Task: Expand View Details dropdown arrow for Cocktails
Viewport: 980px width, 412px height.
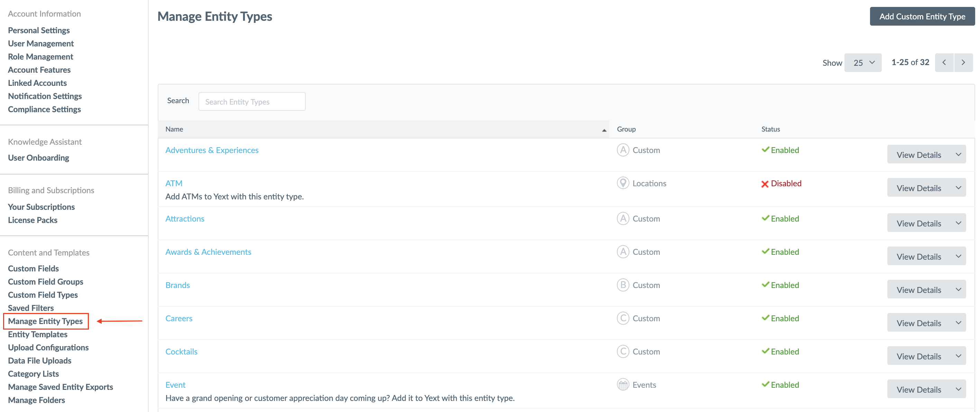Action: (x=958, y=356)
